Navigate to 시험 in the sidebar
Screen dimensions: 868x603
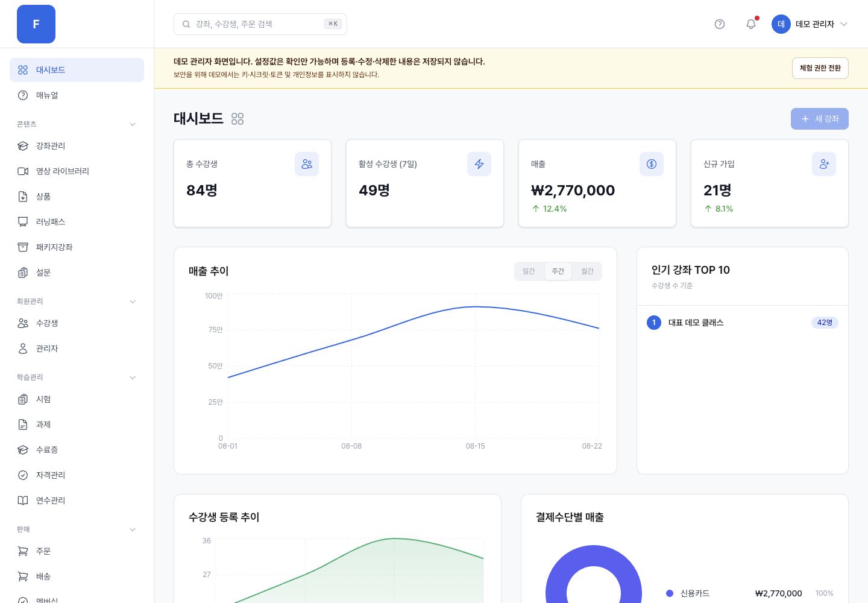coord(77,399)
